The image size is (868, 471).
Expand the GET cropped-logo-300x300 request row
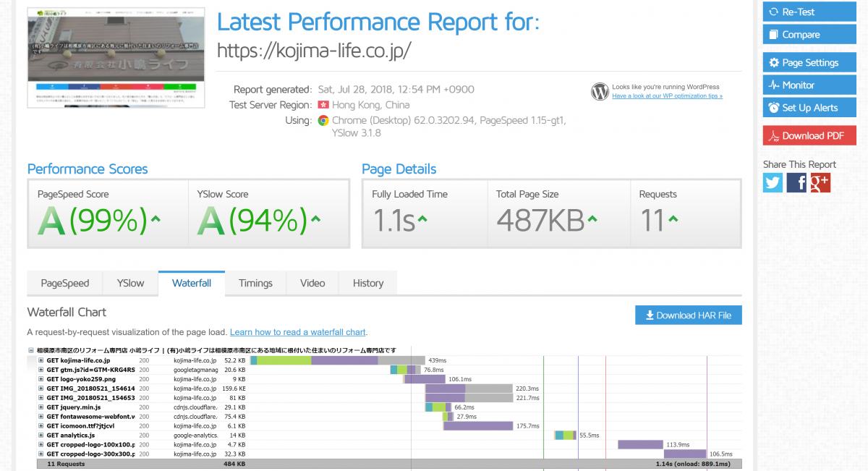tap(41, 454)
